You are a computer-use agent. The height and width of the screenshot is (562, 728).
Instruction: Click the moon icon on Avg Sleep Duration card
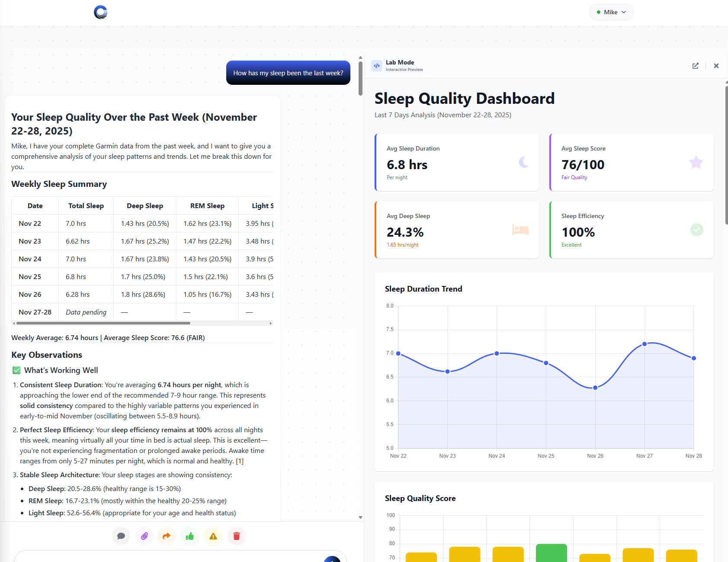[524, 162]
